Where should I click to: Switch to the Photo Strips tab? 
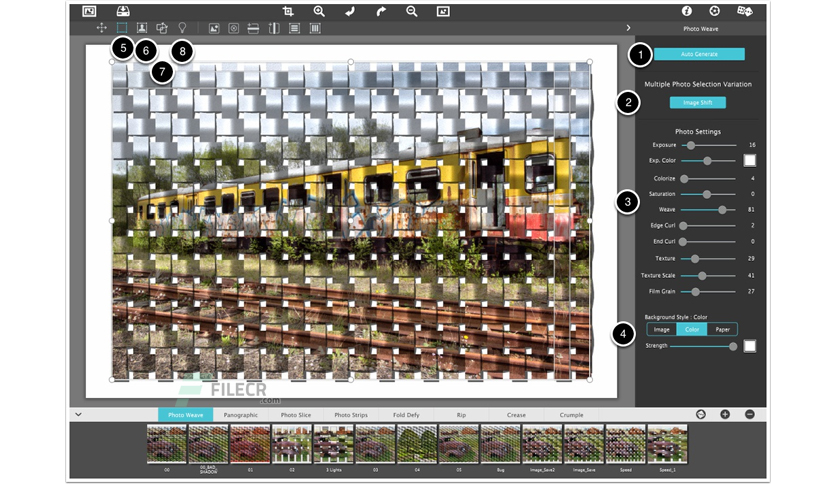[351, 415]
